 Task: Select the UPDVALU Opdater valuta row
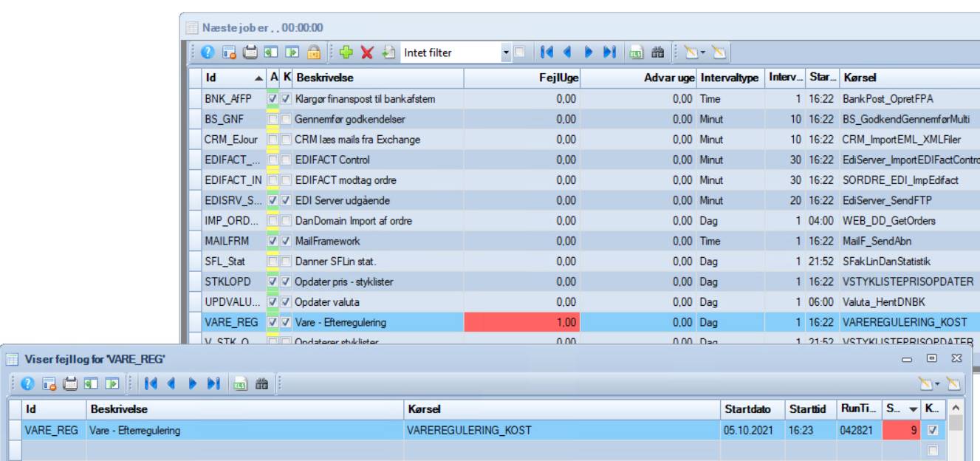click(369, 302)
